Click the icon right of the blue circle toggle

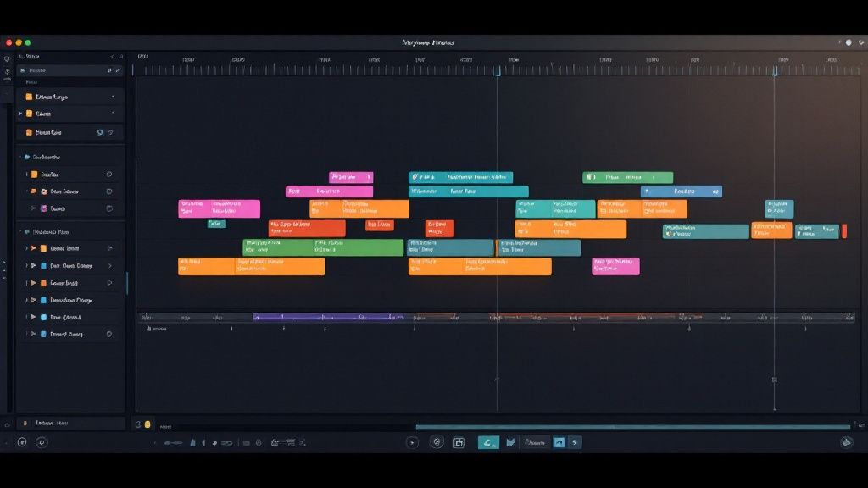(x=110, y=132)
